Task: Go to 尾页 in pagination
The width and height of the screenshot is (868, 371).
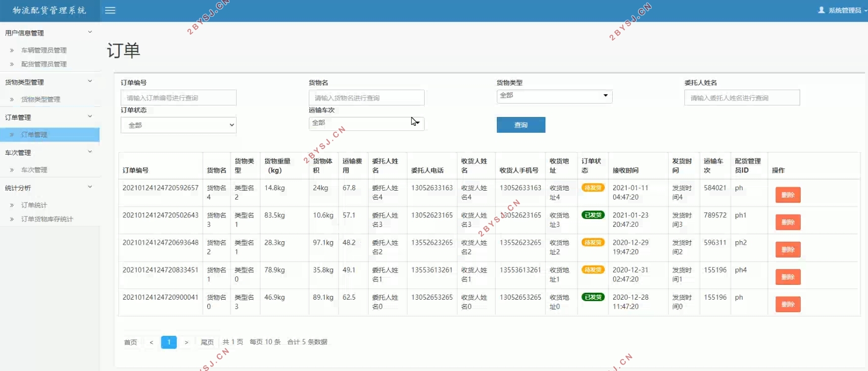Action: click(x=207, y=342)
